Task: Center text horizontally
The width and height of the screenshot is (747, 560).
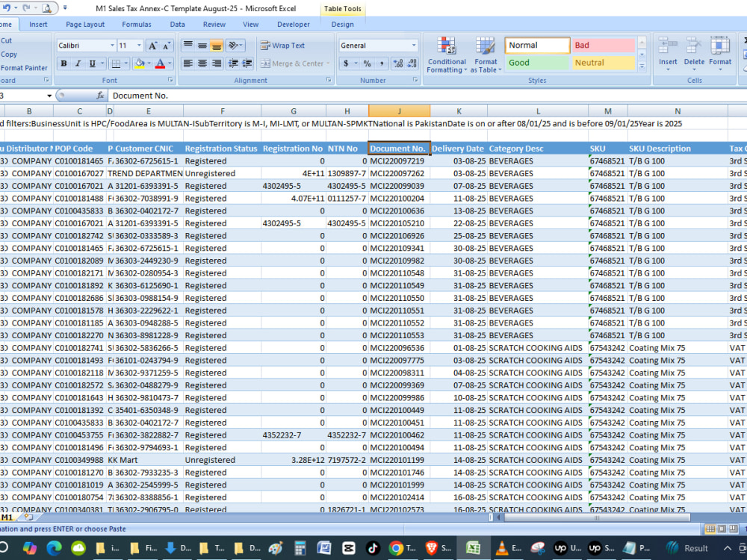Action: pos(202,63)
